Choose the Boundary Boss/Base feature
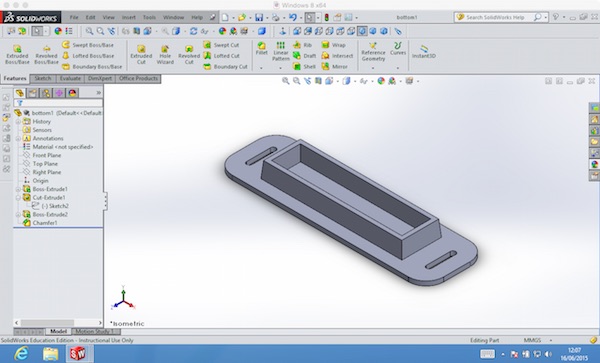This screenshot has height=363, width=600. pyautogui.click(x=92, y=67)
